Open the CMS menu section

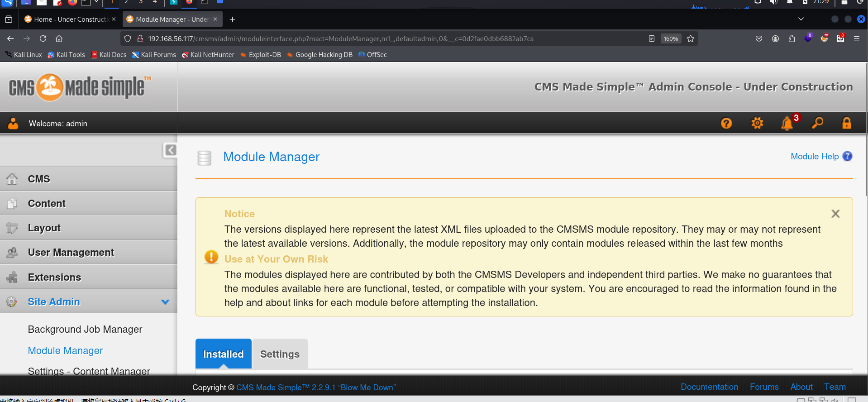89,179
